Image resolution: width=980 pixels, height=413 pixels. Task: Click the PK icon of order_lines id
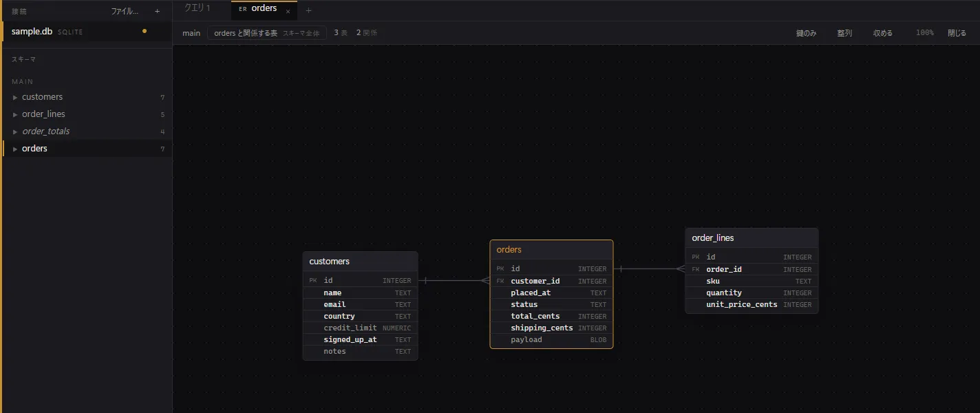696,257
